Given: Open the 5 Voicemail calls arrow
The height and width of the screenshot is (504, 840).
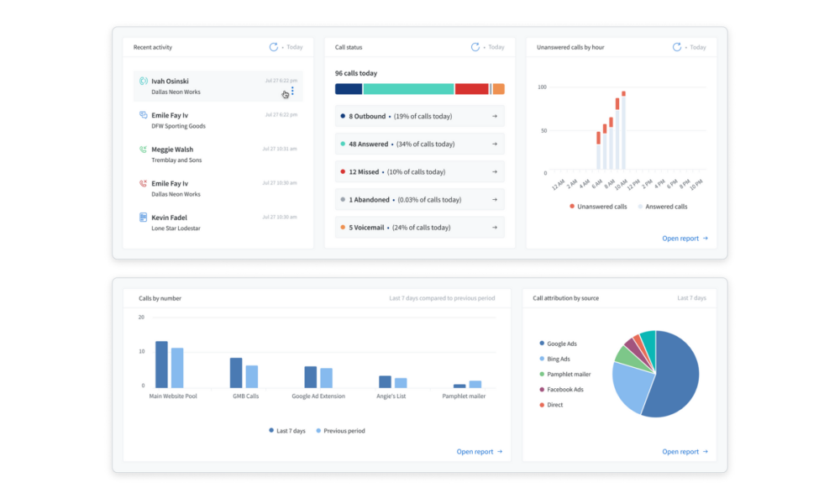Looking at the screenshot, I should click(x=495, y=228).
